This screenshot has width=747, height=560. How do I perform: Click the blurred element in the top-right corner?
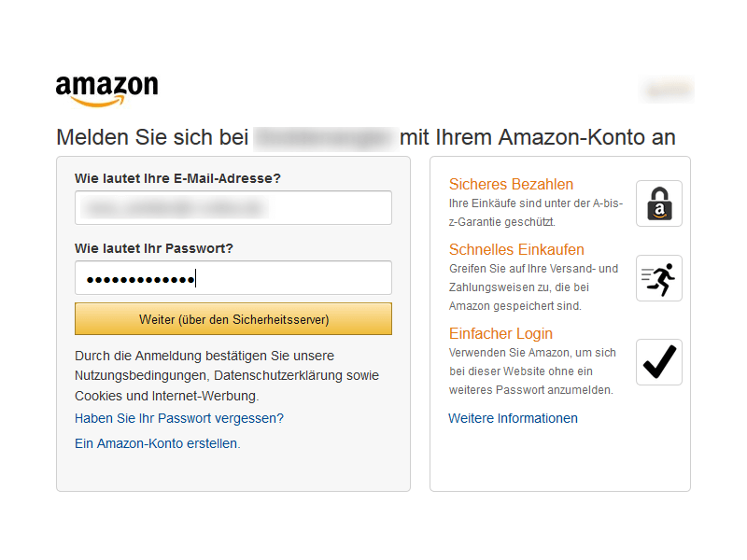[667, 90]
